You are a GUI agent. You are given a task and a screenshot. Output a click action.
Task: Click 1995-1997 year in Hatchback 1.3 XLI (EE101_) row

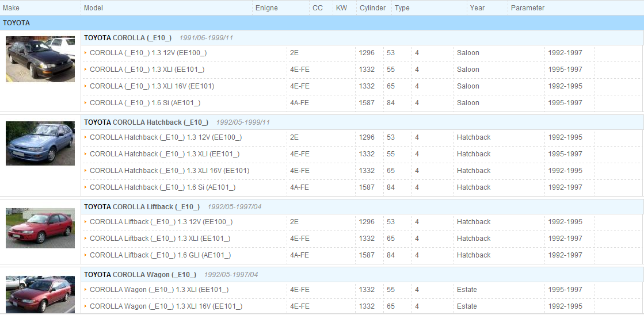[565, 154]
